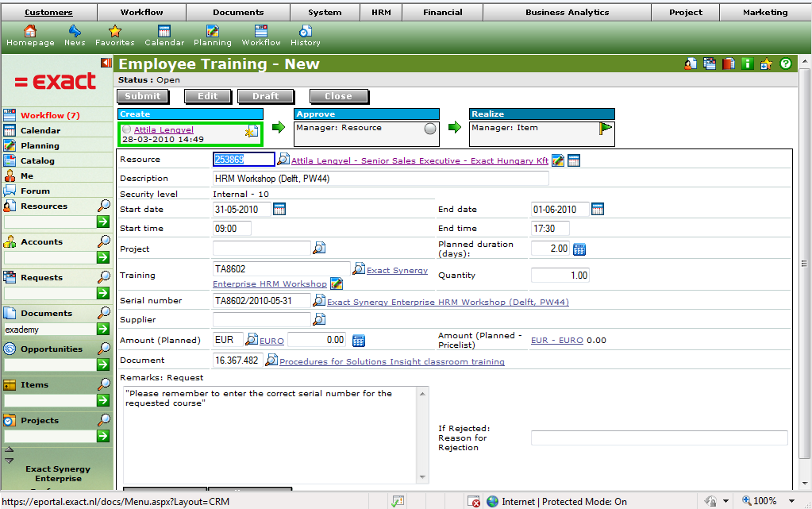The height and width of the screenshot is (509, 812).
Task: Open the Marketing menu
Action: (765, 13)
